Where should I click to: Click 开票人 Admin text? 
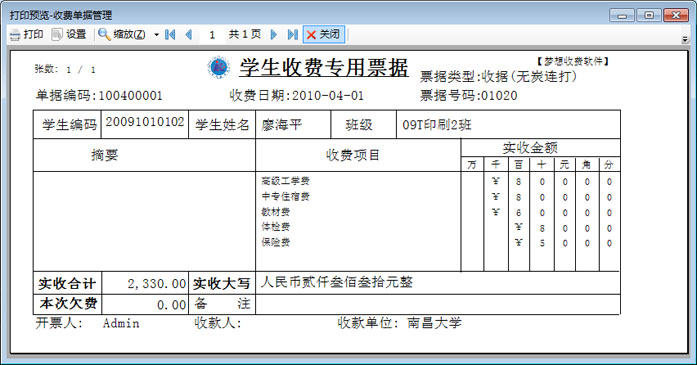tap(88, 323)
